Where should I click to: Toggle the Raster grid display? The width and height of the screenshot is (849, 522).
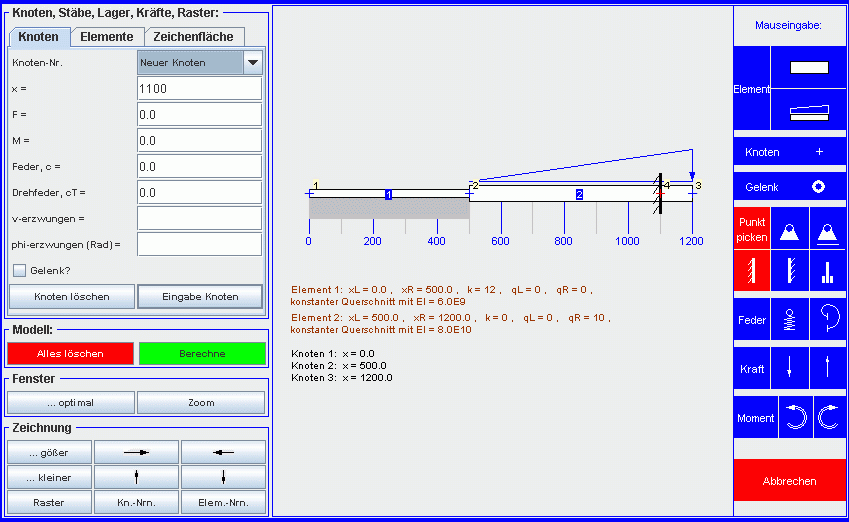click(x=49, y=502)
